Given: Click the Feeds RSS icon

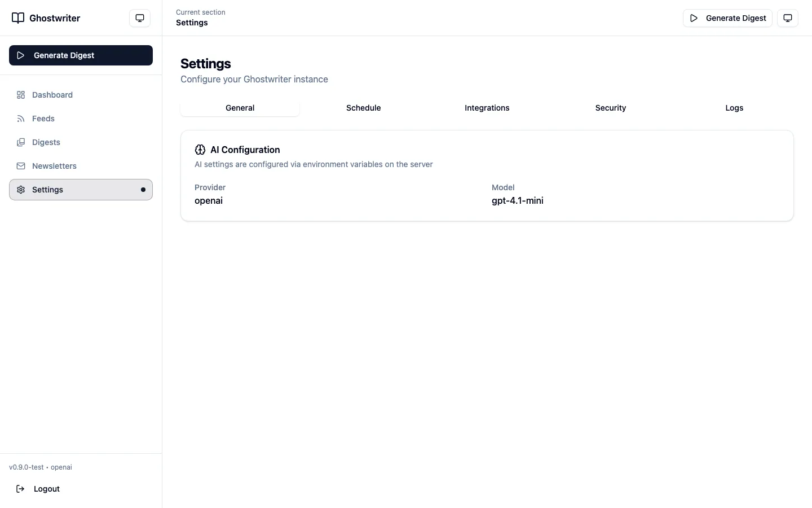Looking at the screenshot, I should click(x=20, y=119).
